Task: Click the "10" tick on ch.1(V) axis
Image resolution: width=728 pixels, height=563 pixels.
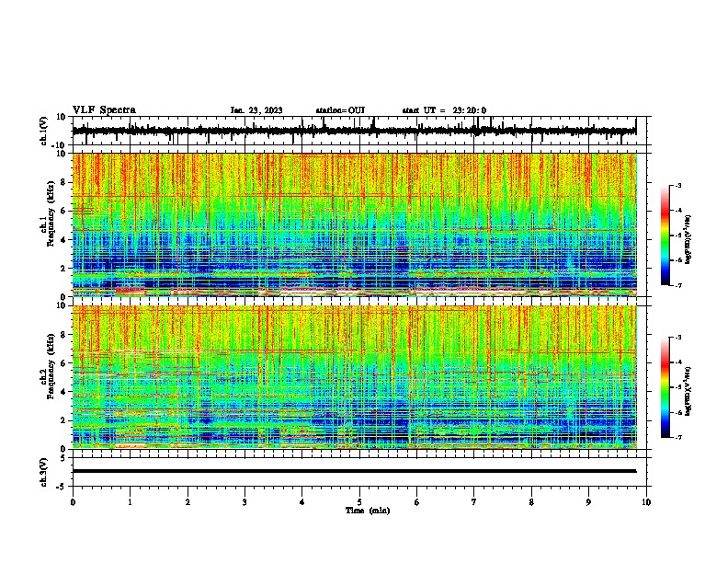Action: 61,117
